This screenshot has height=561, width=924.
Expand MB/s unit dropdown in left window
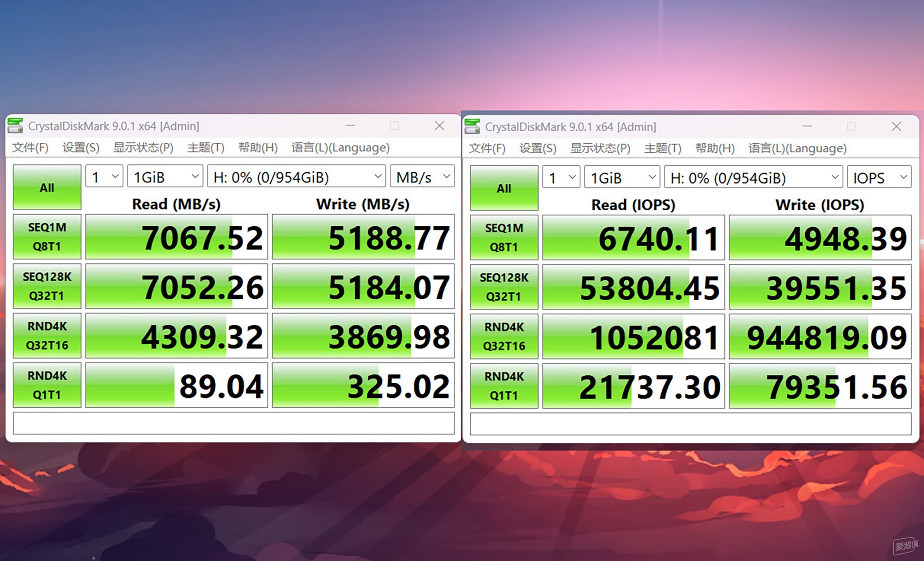click(422, 176)
